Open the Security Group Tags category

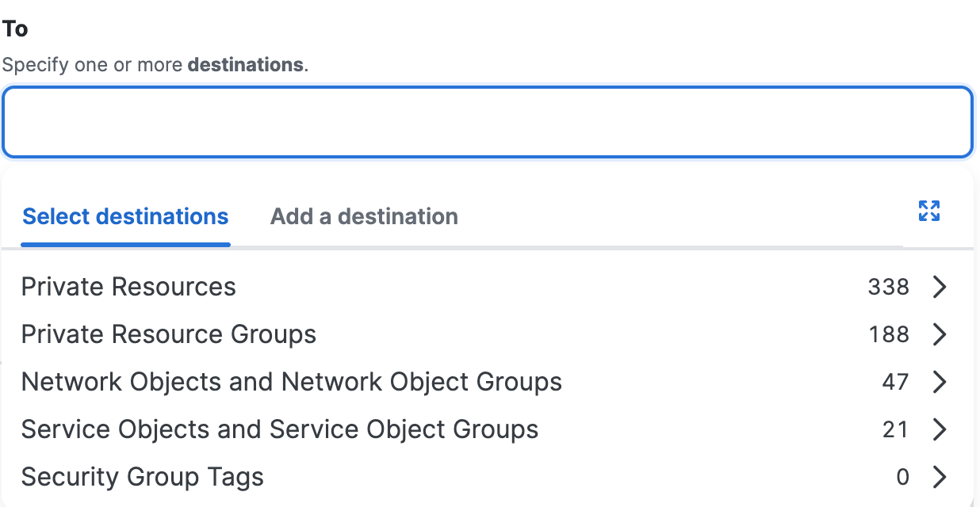[x=488, y=477]
